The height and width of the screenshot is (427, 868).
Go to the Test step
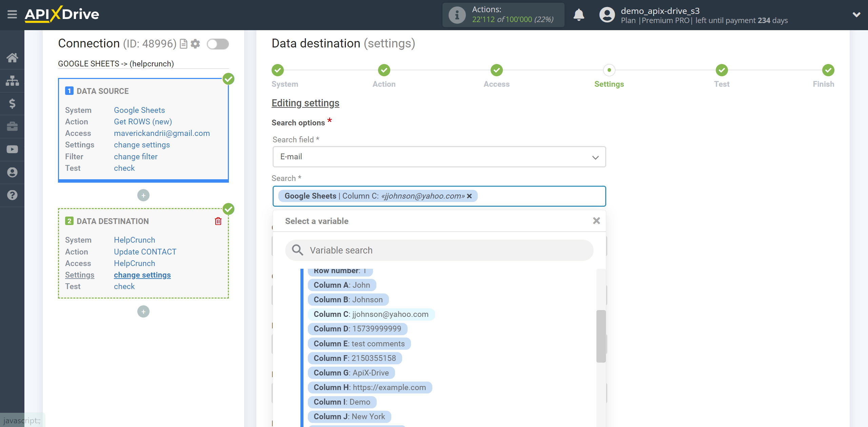click(x=722, y=70)
